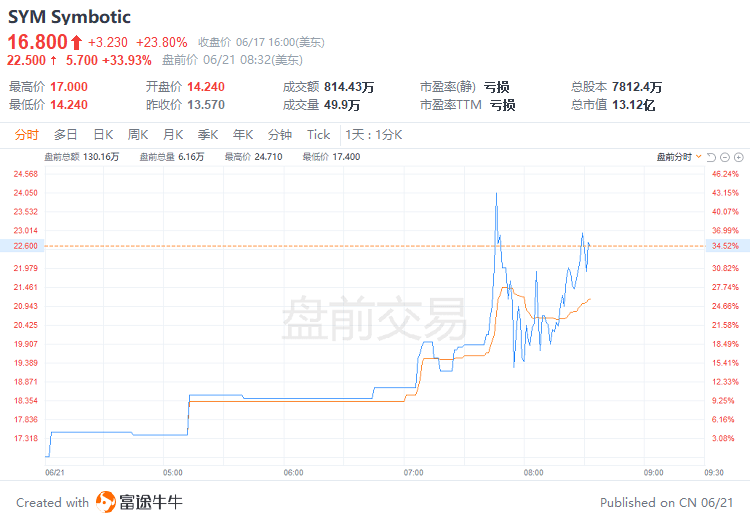Click the 昨收价 13.570 value

(x=206, y=104)
